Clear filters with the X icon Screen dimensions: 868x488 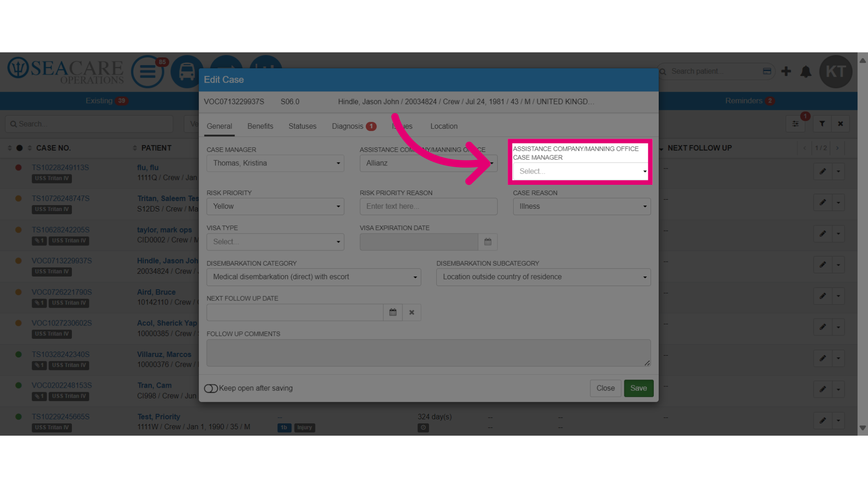point(840,124)
